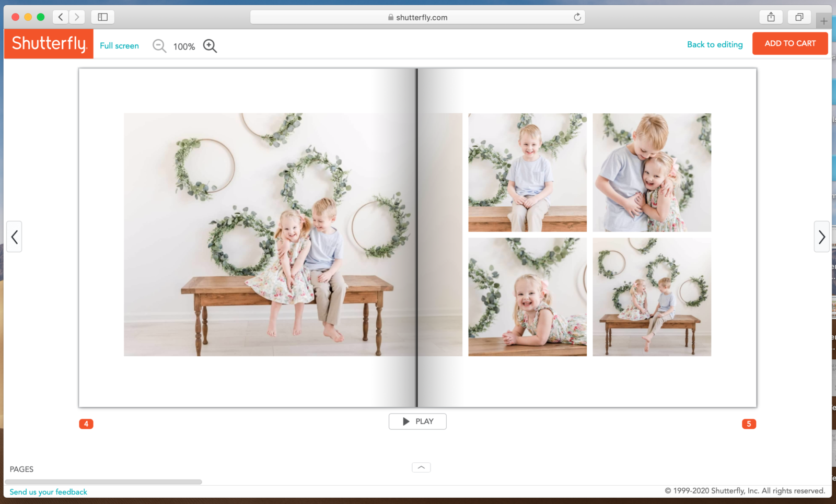Select page 5 marker below the book
The image size is (836, 504).
749,424
